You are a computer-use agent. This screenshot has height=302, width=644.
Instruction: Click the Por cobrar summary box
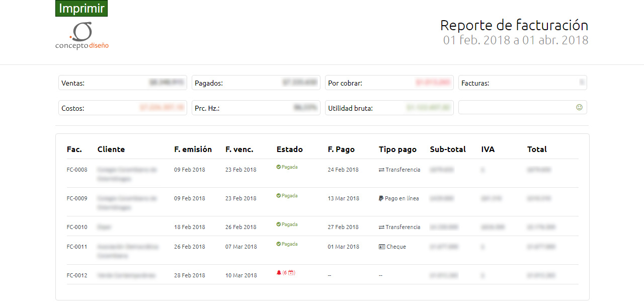click(x=389, y=83)
